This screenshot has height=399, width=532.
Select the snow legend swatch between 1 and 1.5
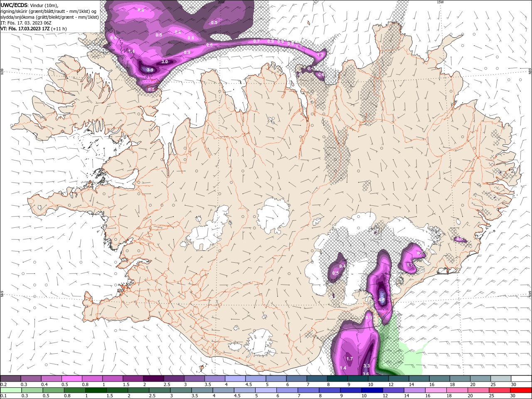pyautogui.click(x=112, y=379)
